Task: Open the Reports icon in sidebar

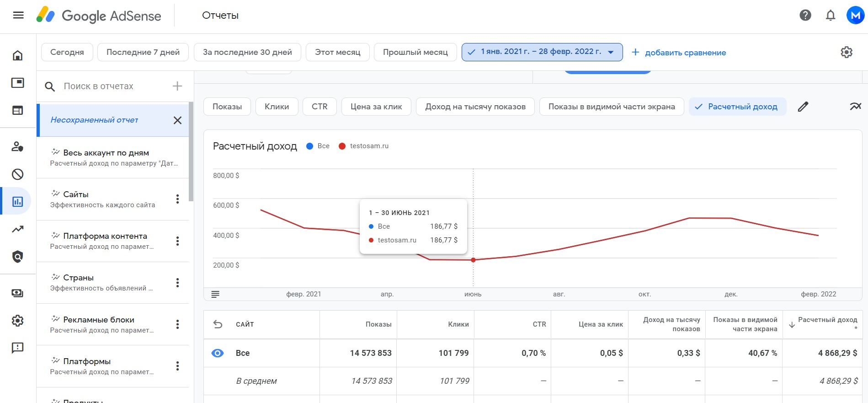Action: [17, 201]
